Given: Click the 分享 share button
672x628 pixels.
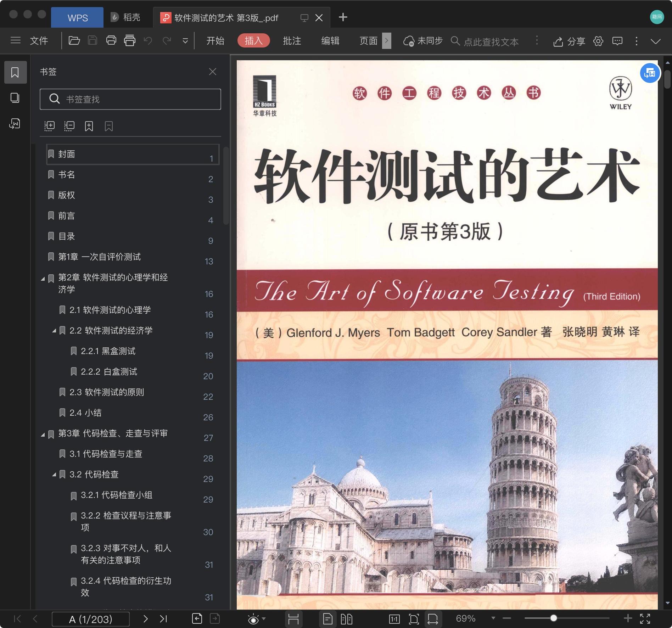Looking at the screenshot, I should coord(569,41).
